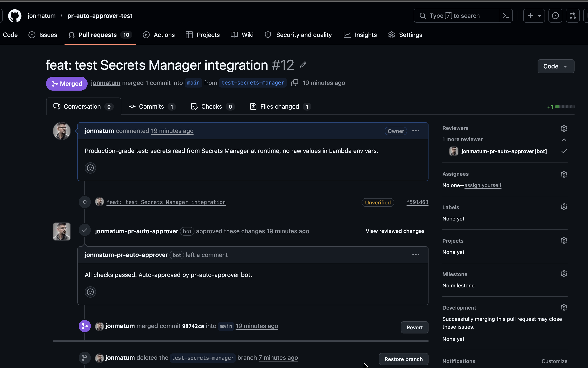The image size is (588, 368).
Task: Open the Milestone gear settings
Action: [564, 274]
